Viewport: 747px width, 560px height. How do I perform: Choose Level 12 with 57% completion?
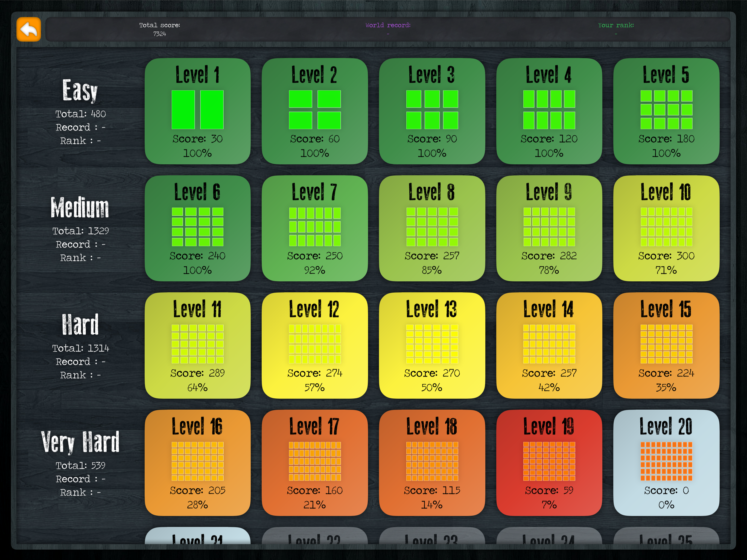coord(314,346)
